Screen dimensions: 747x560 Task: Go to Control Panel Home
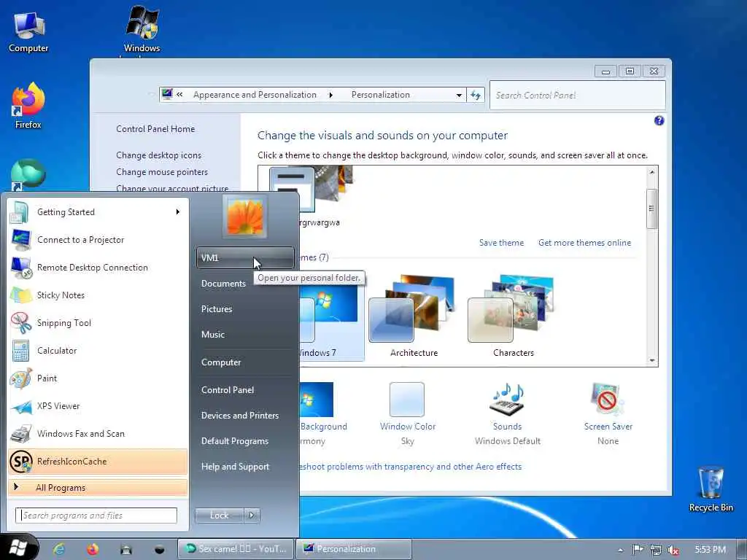[x=155, y=128]
